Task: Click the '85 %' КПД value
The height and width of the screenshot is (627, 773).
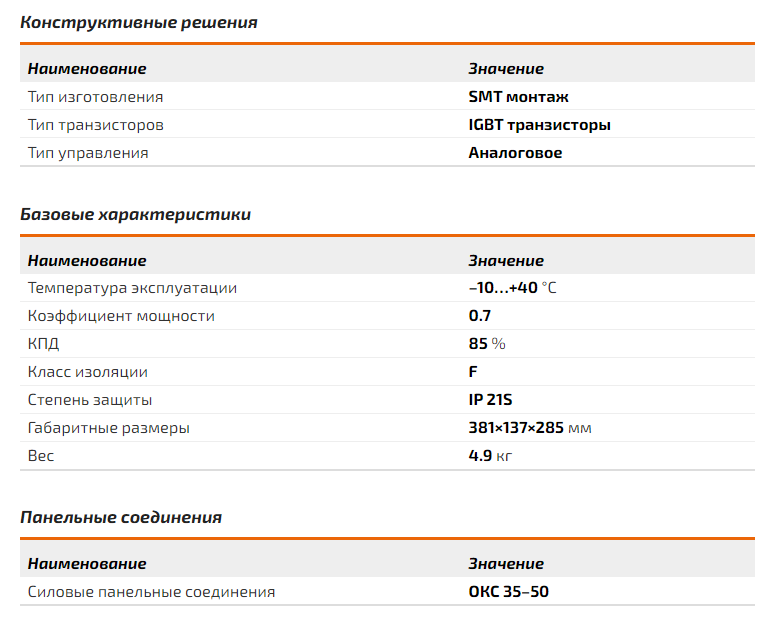Action: pos(487,344)
